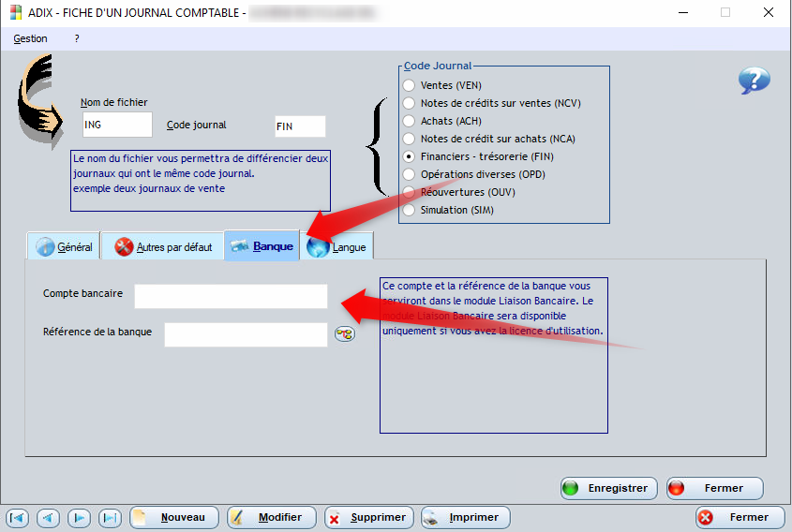Select Simulation (SIM) radio button
792x532 pixels.
[x=409, y=210]
